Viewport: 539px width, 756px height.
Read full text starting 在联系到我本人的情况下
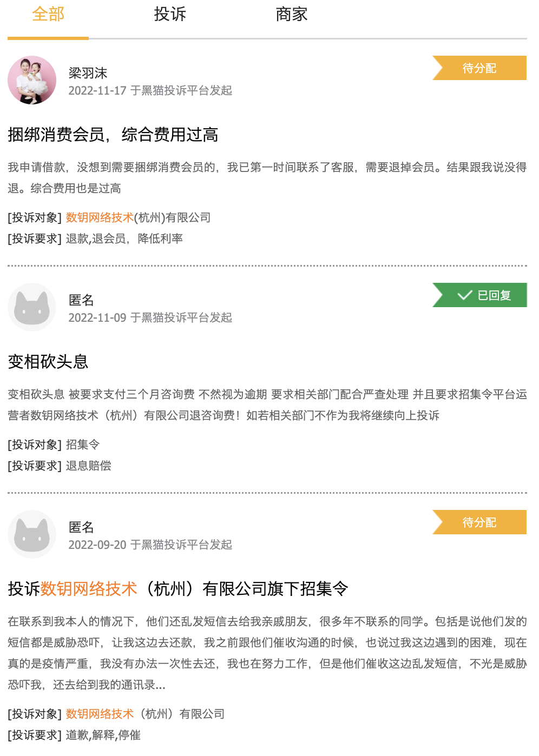pyautogui.click(x=267, y=653)
